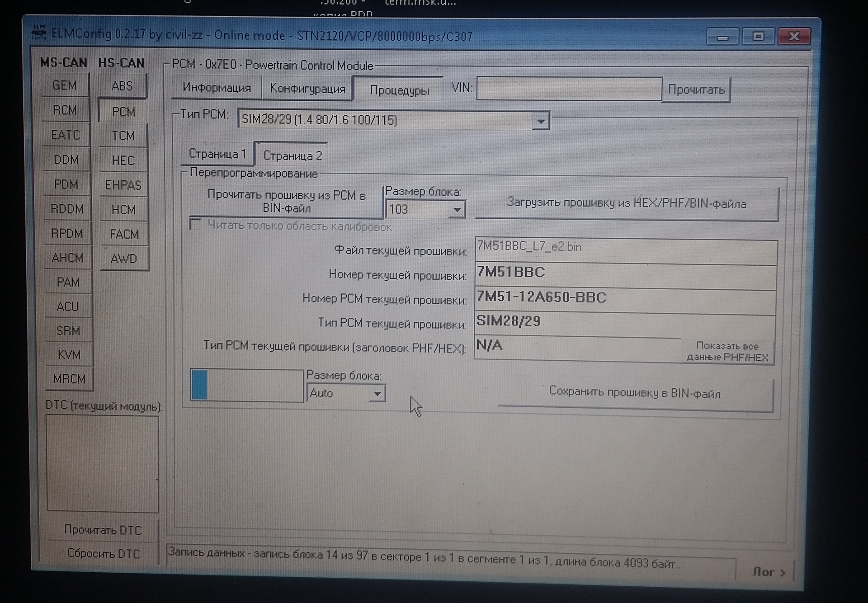This screenshot has width=868, height=603.
Task: Select the GEM module button
Action: [65, 85]
